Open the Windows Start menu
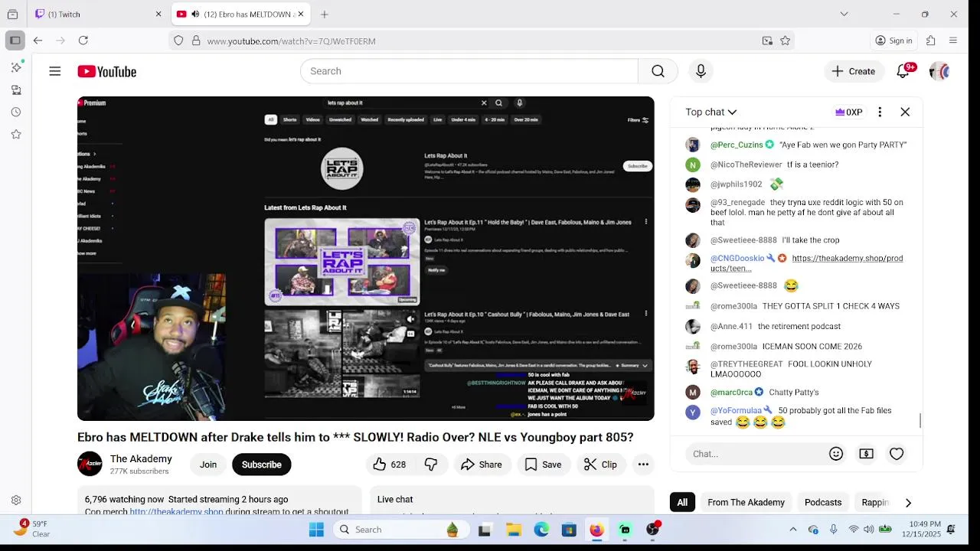 coord(316,530)
